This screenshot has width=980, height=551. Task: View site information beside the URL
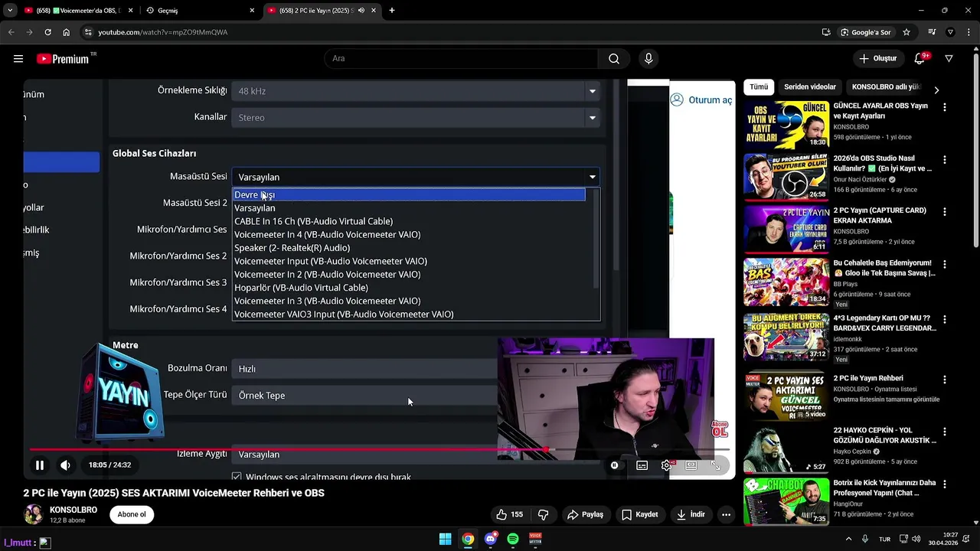click(x=88, y=32)
